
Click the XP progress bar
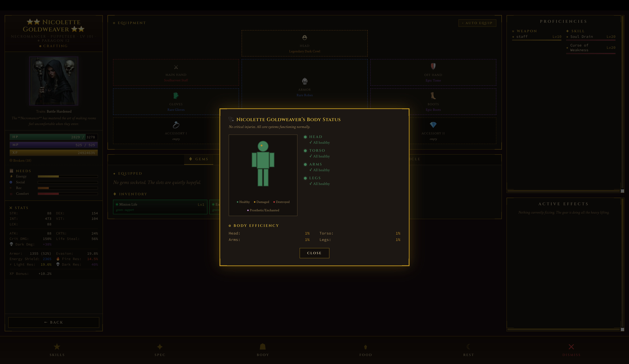pos(54,153)
